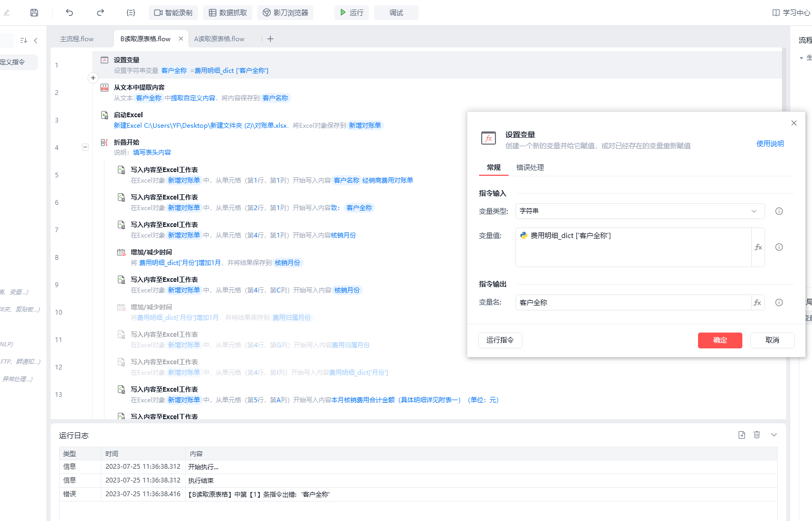
Task: Click the 数据抓取 toolbar button
Action: tap(228, 13)
